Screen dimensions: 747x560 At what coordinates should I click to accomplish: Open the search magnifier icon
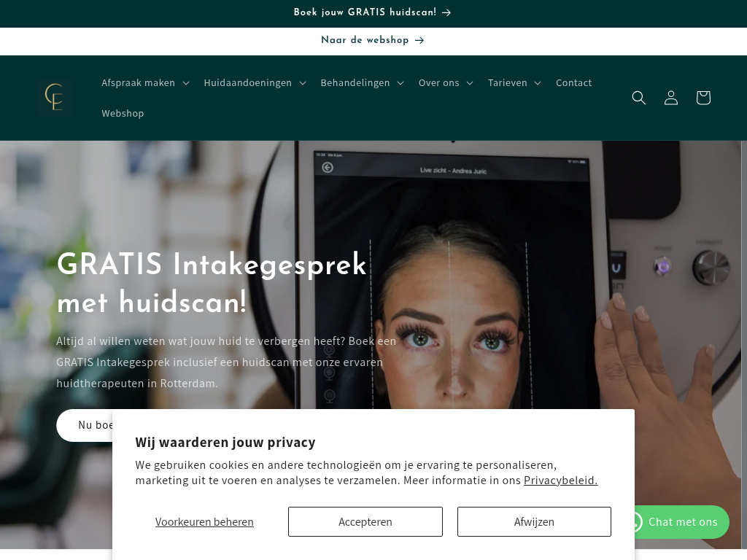point(638,98)
